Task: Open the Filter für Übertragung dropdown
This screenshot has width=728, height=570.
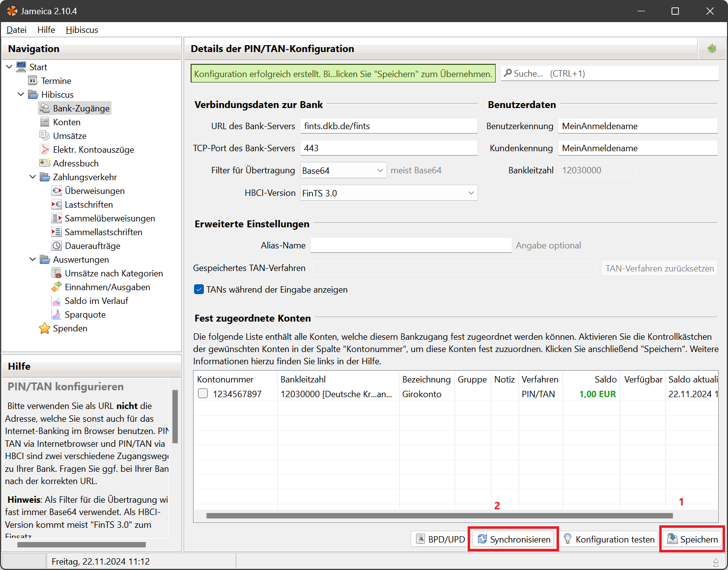Action: (x=343, y=170)
